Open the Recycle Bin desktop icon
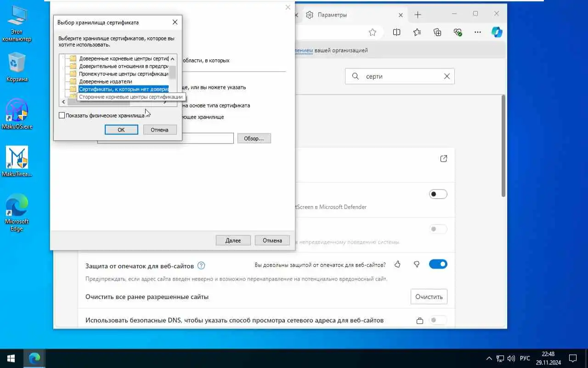Screen dimensions: 588x368 pos(17,67)
